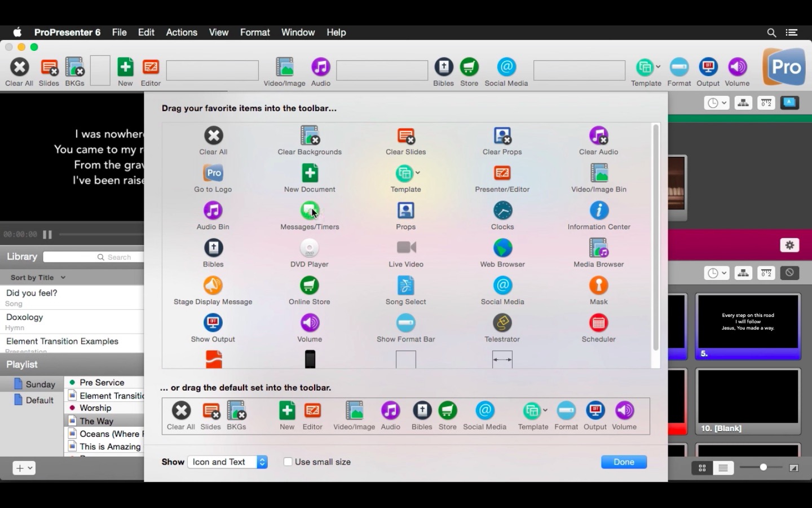Image resolution: width=812 pixels, height=508 pixels.
Task: Click Telestrator icon
Action: (502, 323)
